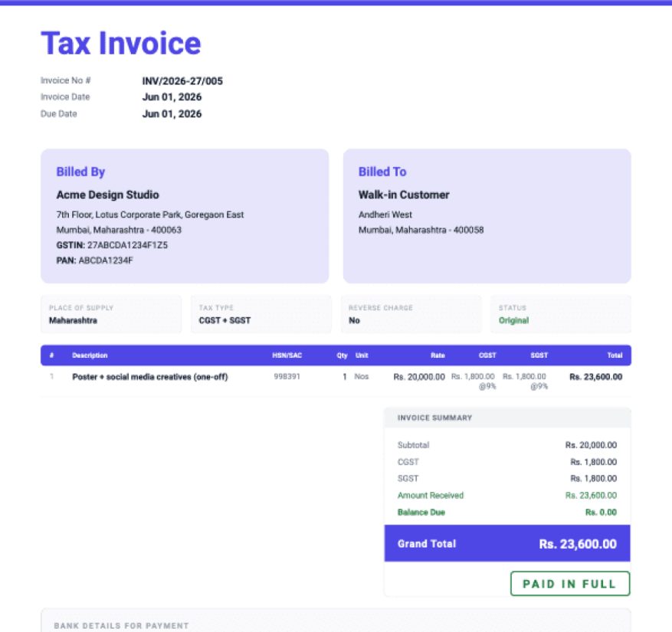Click the PAID IN FULL stamp

tap(570, 584)
